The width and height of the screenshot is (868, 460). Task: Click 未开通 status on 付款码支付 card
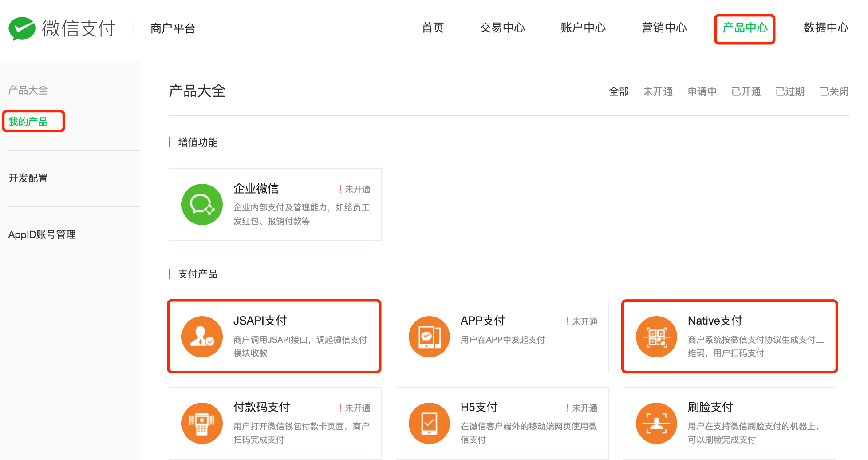[355, 408]
